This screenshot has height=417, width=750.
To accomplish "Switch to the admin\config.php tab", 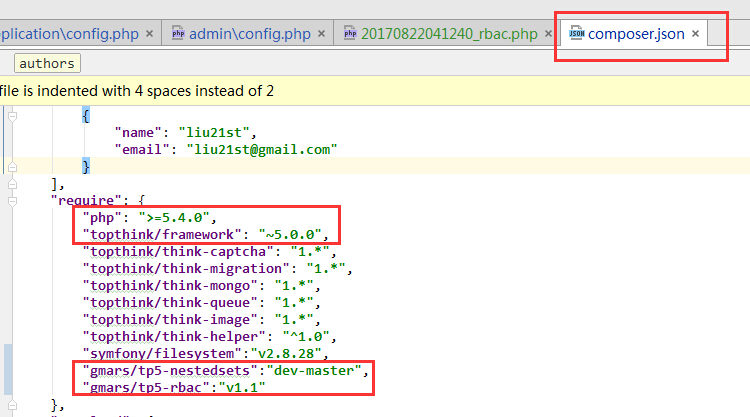I will click(x=254, y=34).
